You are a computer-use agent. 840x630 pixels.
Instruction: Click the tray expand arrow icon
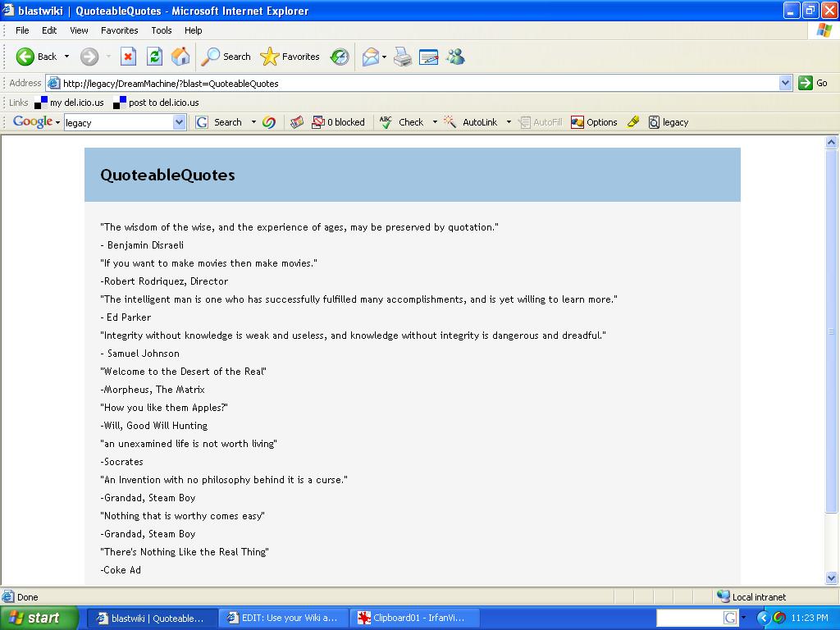coord(764,619)
